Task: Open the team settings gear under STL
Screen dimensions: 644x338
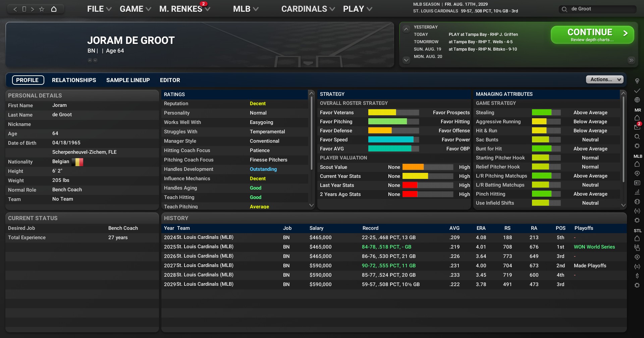Action: point(637,285)
